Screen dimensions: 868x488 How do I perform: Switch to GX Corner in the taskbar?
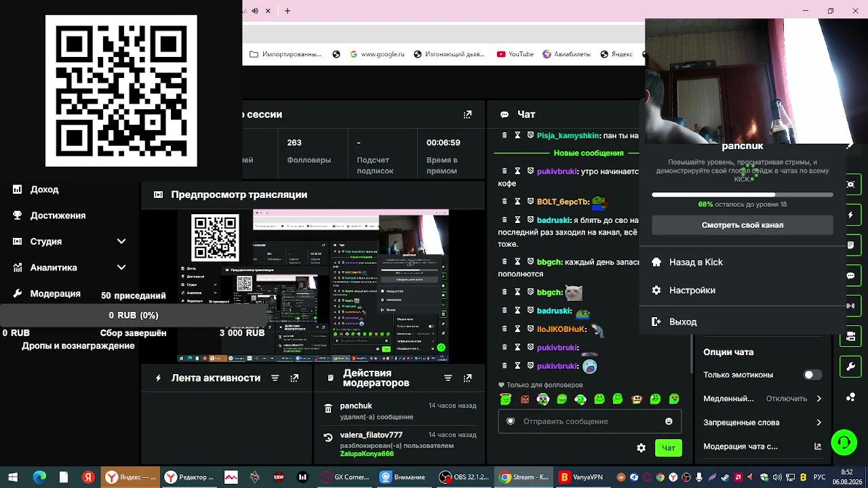point(346,477)
